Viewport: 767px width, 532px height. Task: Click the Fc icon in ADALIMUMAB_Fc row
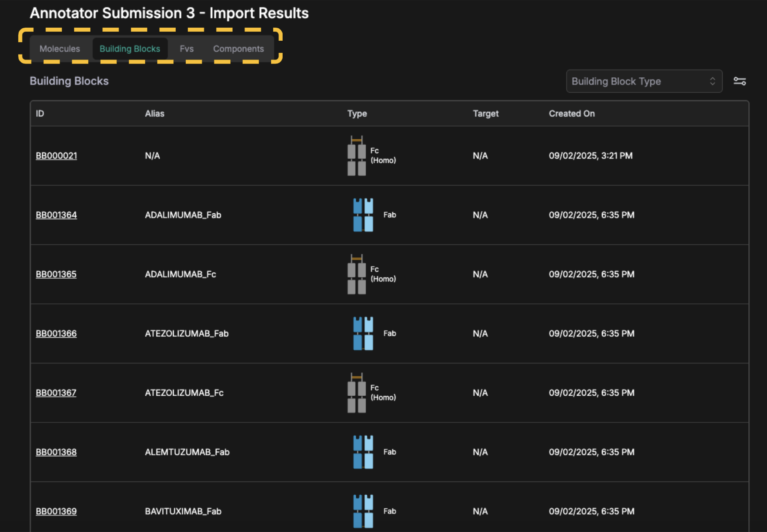tap(357, 274)
